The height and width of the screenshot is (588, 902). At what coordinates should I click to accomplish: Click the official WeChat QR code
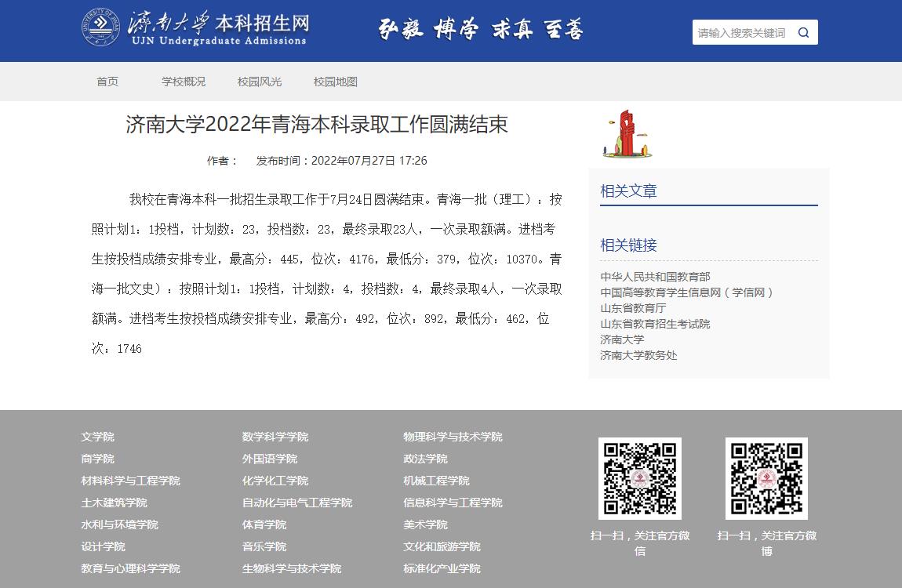coord(640,478)
